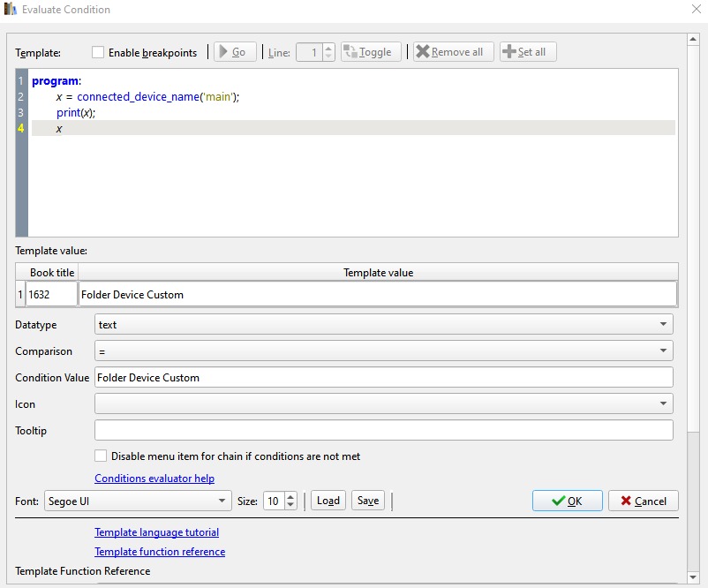The image size is (708, 588).
Task: Open the Icon dropdown
Action: pyautogui.click(x=383, y=403)
